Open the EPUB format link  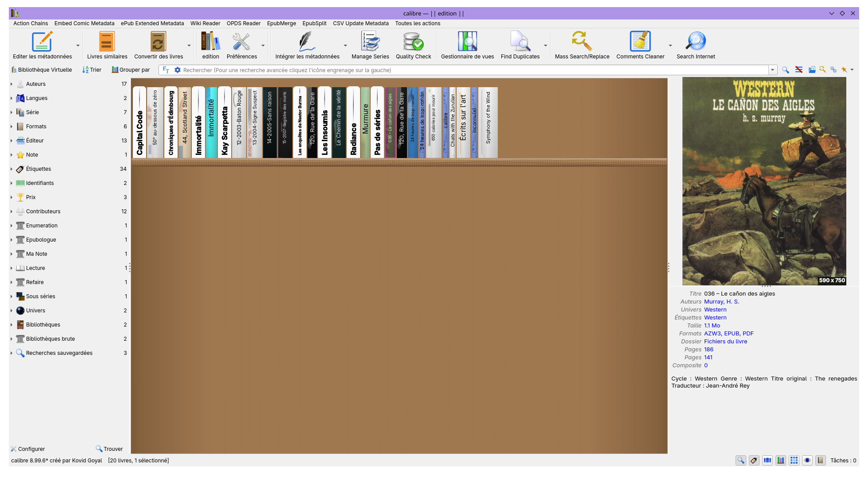point(732,334)
